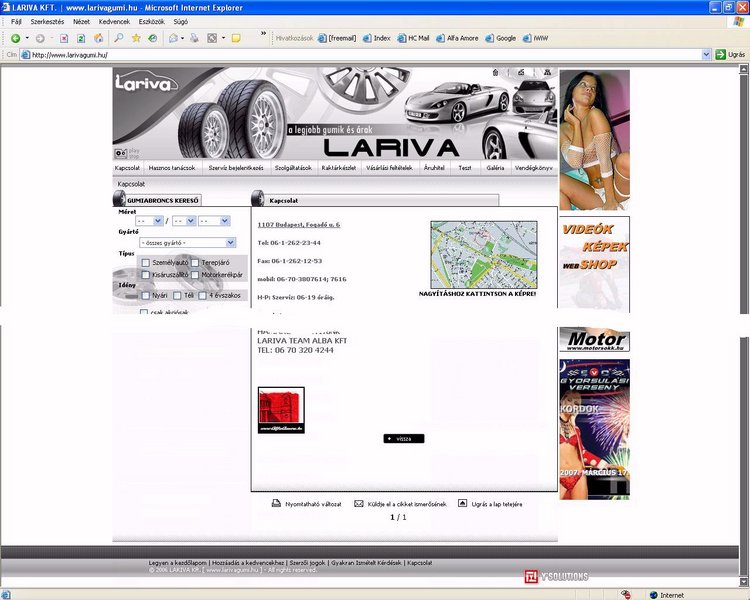This screenshot has height=600, width=750.
Task: Open the összes gyártó manufacturer dropdown
Action: (188, 243)
